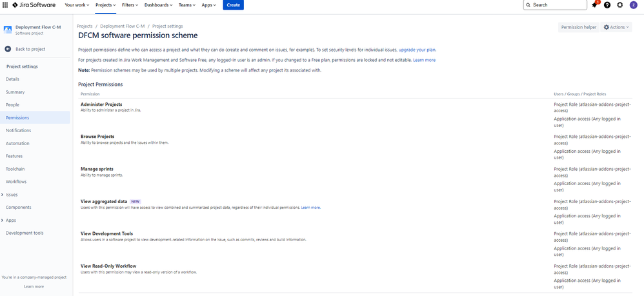644x296 pixels.
Task: Click the Project Role entry for Manage sprints
Action: pos(592,172)
